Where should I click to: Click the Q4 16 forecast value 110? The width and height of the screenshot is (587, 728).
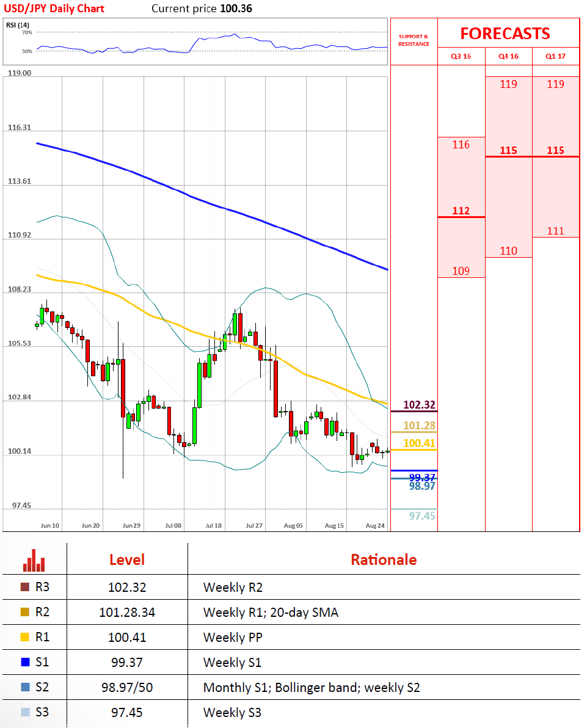pos(509,251)
